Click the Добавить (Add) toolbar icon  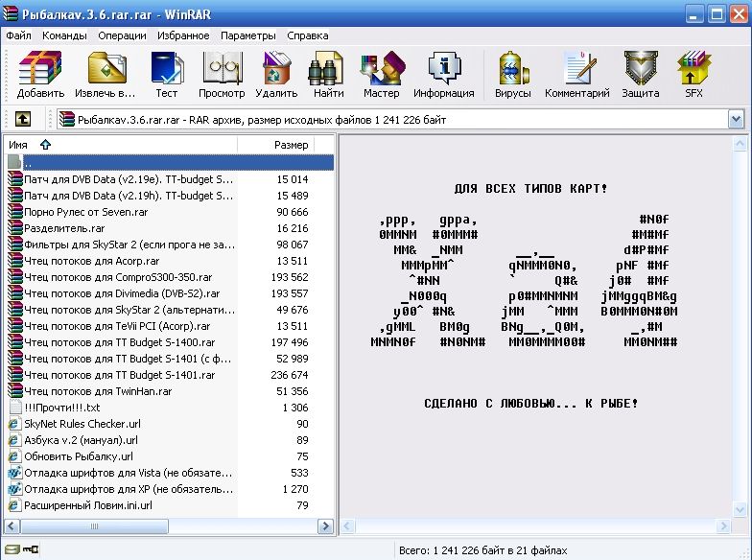(40, 75)
